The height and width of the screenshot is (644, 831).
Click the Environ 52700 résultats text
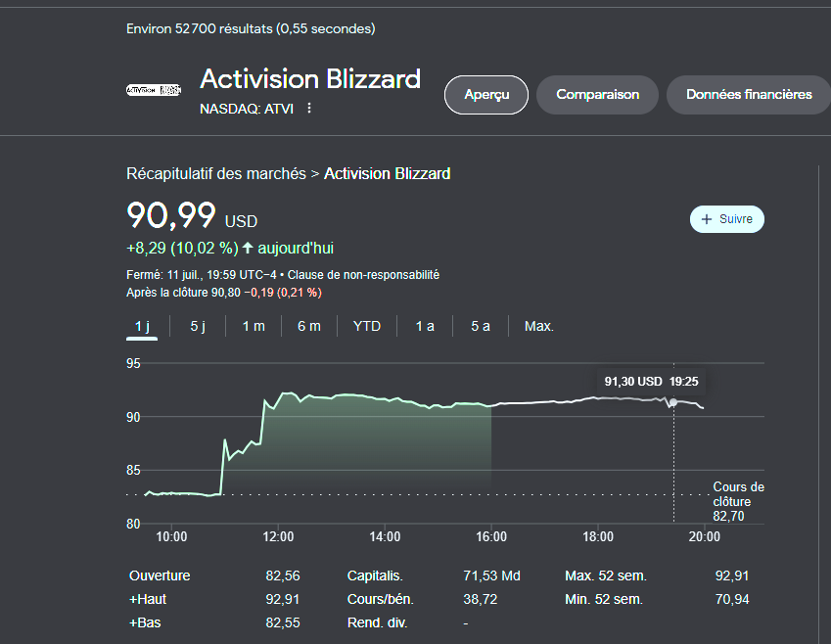[251, 28]
